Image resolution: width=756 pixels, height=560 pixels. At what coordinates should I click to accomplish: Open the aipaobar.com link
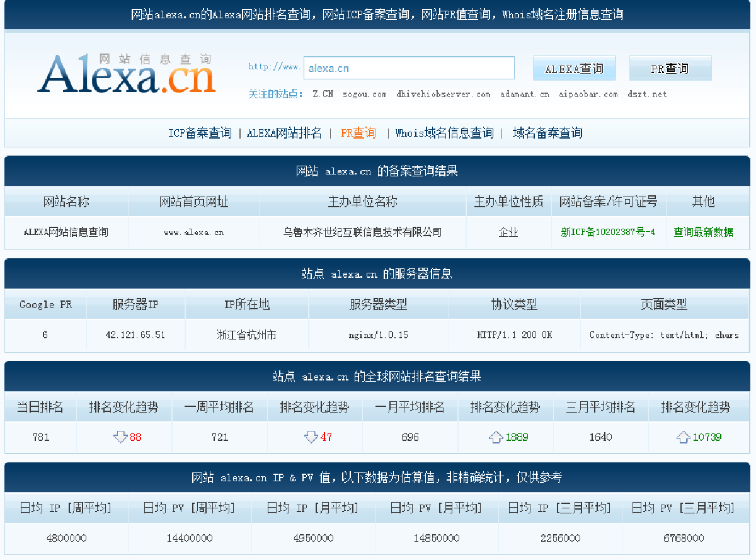coord(588,94)
